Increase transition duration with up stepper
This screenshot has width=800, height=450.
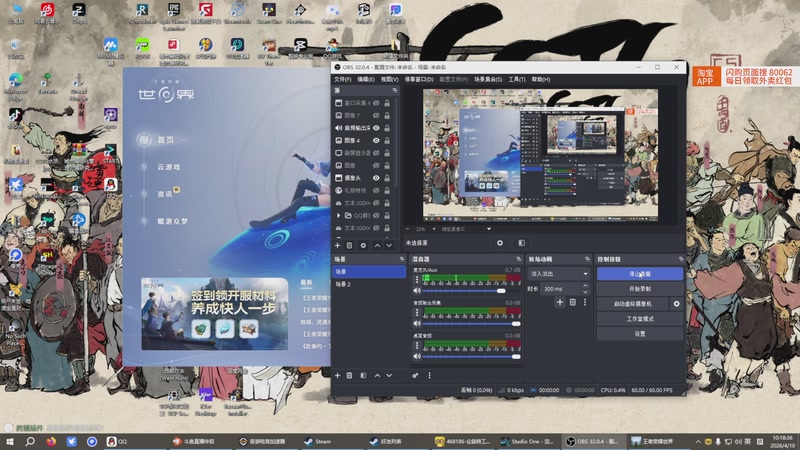coord(585,286)
